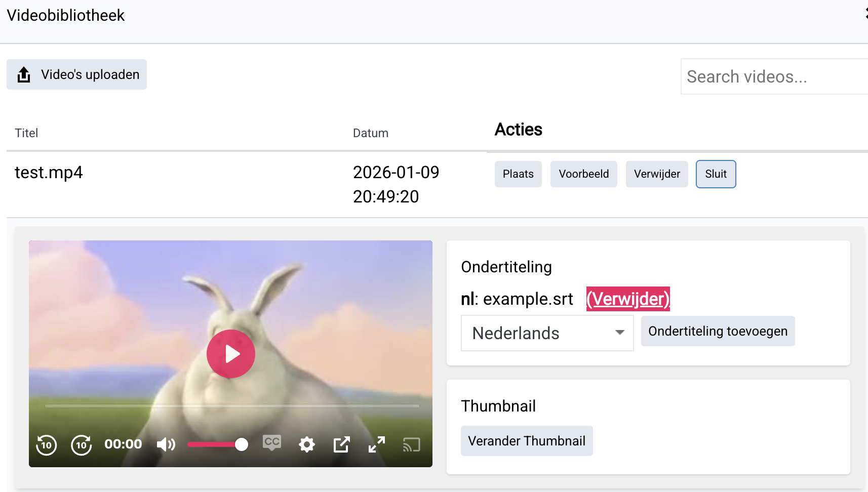
Task: Click Ondertiteling toevoegen button
Action: (718, 331)
